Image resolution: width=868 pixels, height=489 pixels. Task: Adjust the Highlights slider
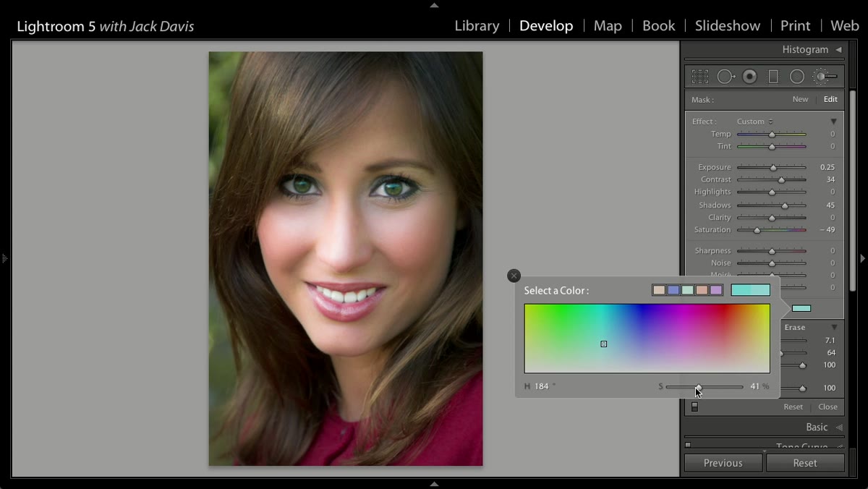coord(771,192)
